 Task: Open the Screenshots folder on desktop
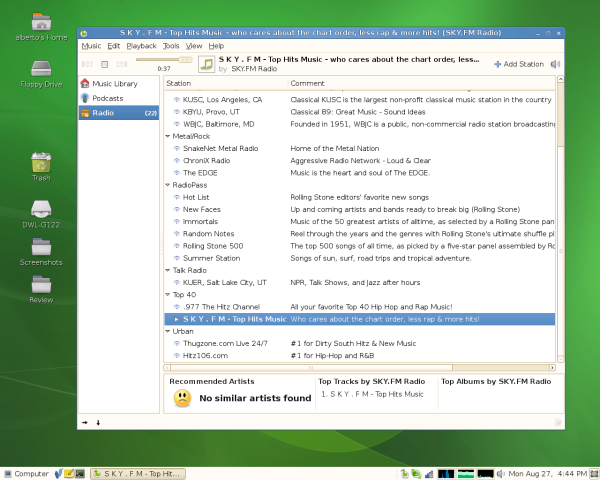[41, 252]
